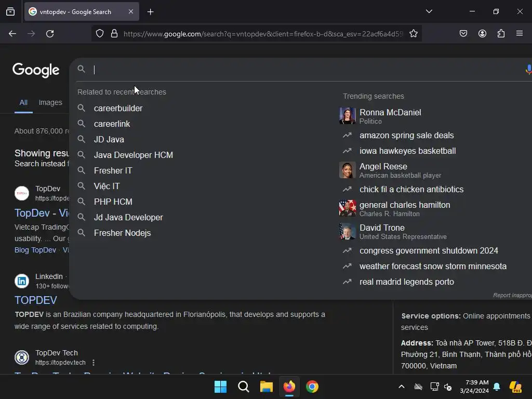The height and width of the screenshot is (399, 532).
Task: Close the vntopdev Google Search tab
Action: coord(131,11)
